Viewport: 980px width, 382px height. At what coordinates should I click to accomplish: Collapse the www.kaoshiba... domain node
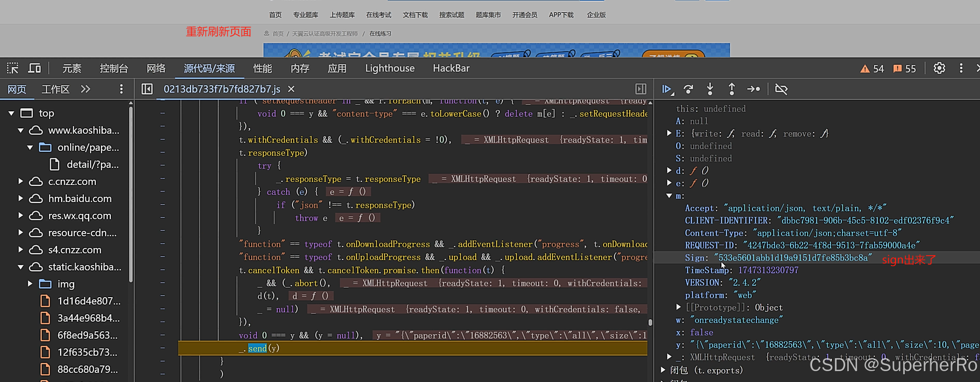(x=21, y=130)
